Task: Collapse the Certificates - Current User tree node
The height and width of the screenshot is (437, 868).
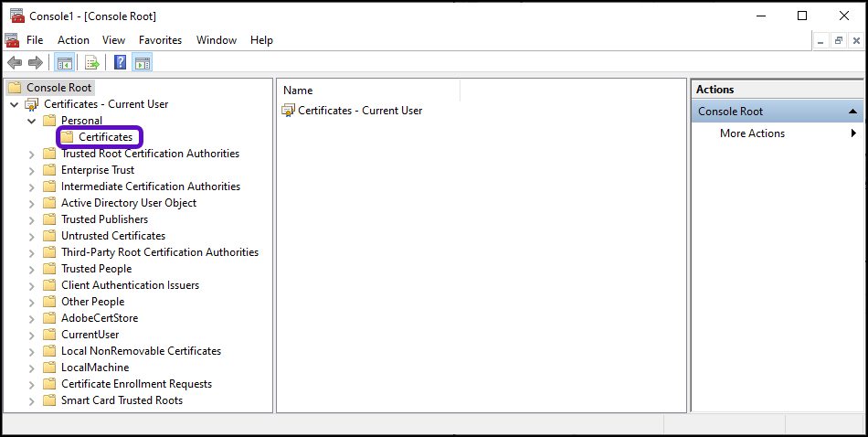Action: pos(15,104)
